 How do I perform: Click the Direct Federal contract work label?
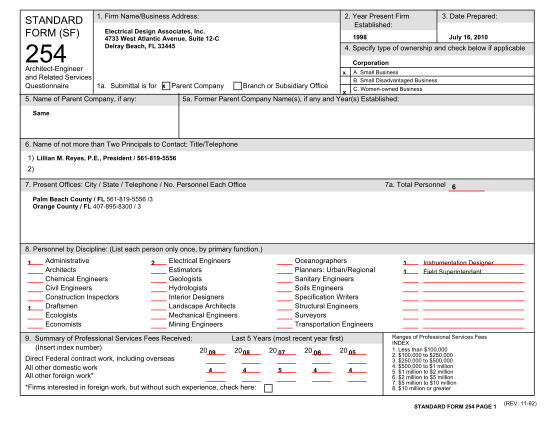100,359
